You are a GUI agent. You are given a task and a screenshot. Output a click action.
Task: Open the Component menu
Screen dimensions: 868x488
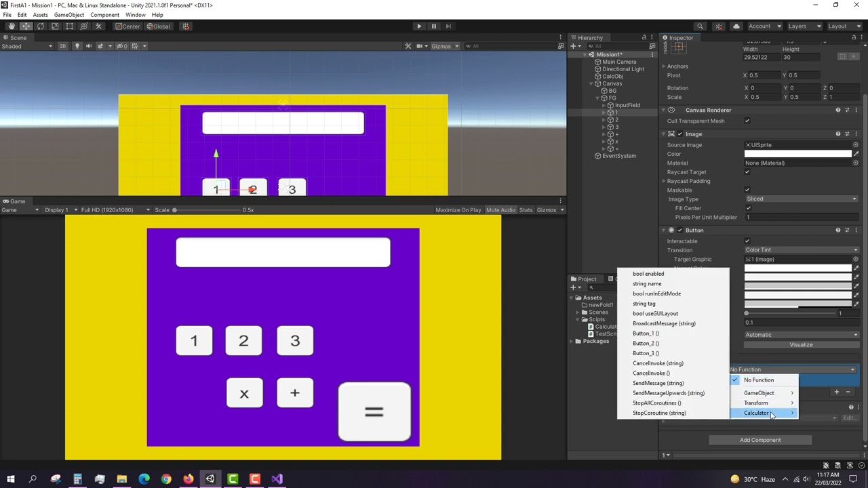click(104, 15)
